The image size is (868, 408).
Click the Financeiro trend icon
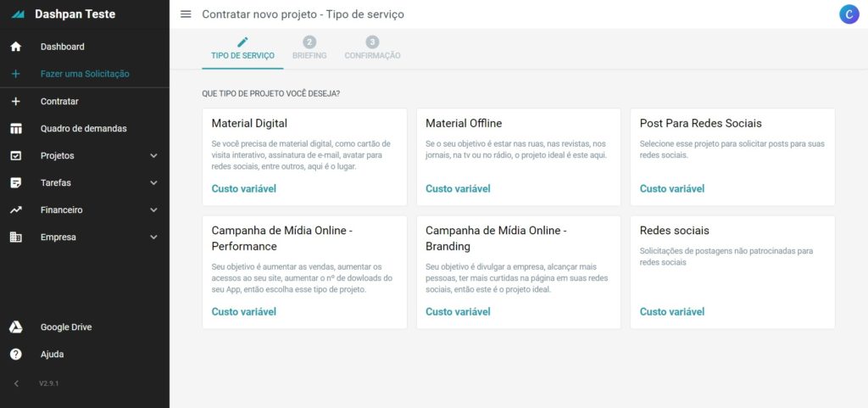(16, 210)
